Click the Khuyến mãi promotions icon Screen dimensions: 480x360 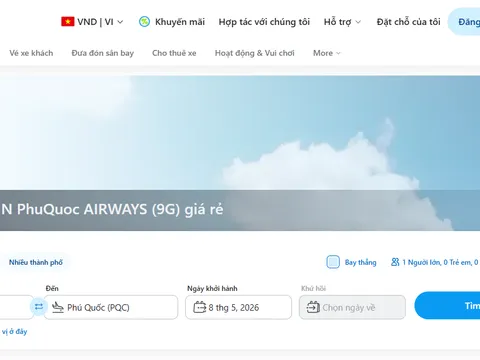tap(144, 22)
